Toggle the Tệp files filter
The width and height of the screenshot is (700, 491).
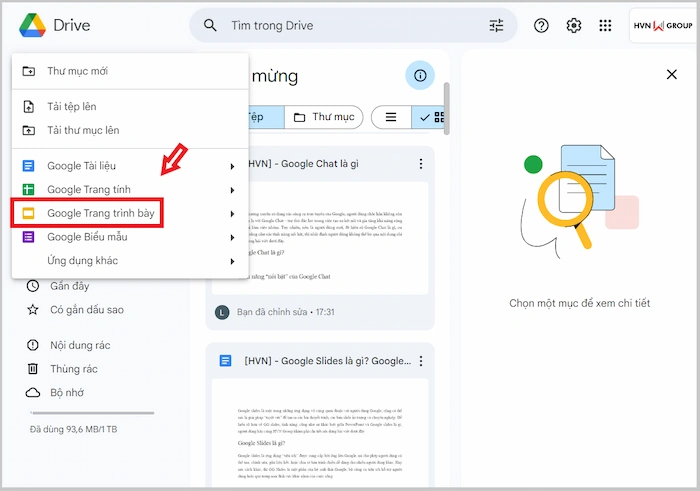266,117
